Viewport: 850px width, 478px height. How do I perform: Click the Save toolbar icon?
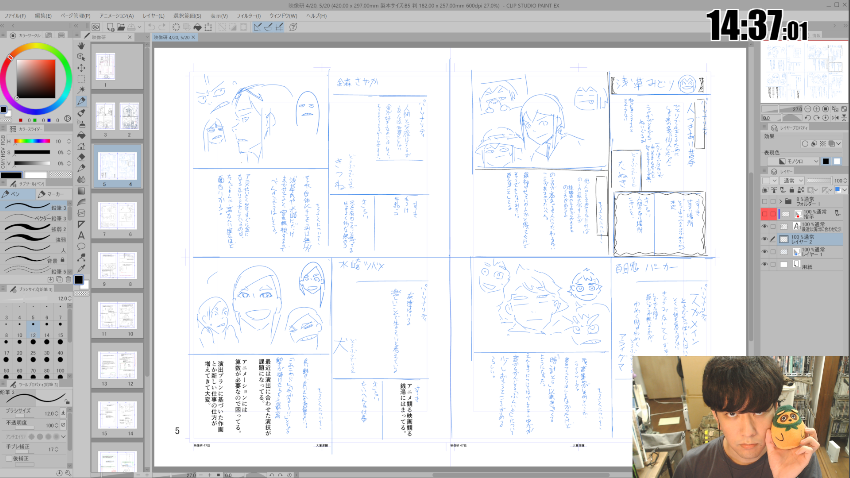click(131, 27)
